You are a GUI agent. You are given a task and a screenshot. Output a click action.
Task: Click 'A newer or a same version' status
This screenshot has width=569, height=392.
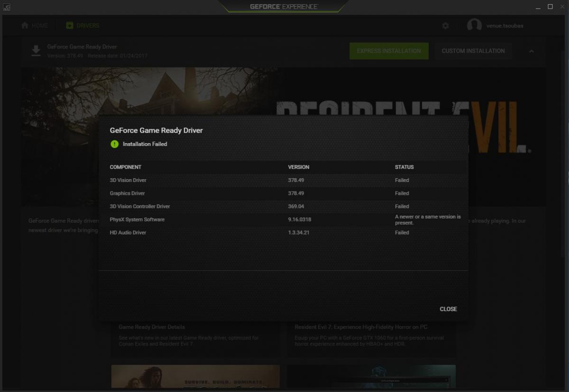pyautogui.click(x=428, y=219)
